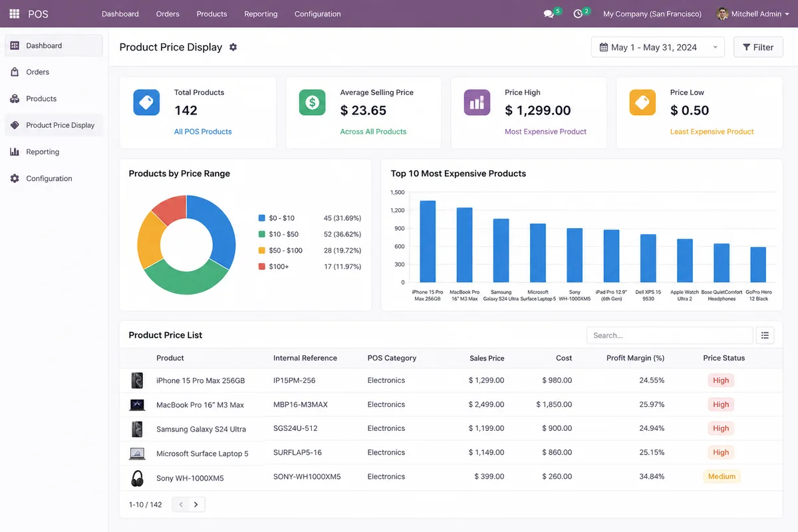This screenshot has height=532, width=798.
Task: Click the list view toggle icon beside Search
Action: [765, 335]
